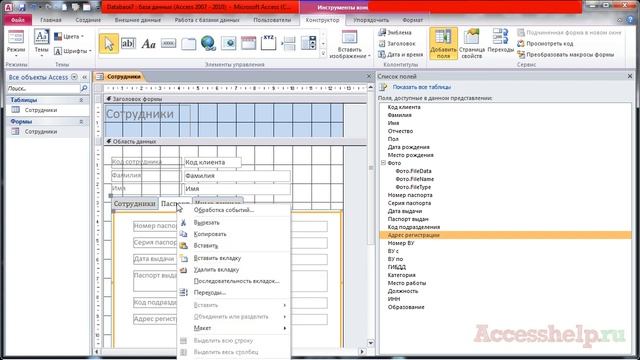The image size is (640, 360).
Task: Collapse the navigation pane with the chevron
Action: [x=84, y=77]
